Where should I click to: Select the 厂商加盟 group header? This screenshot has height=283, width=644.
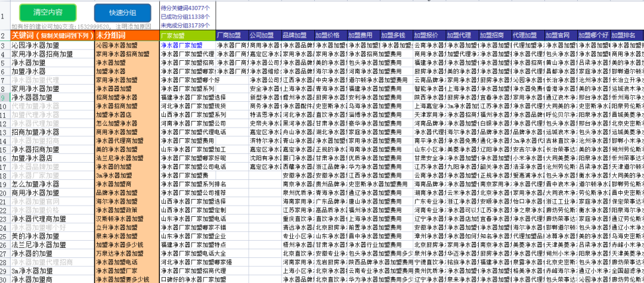[x=232, y=36]
